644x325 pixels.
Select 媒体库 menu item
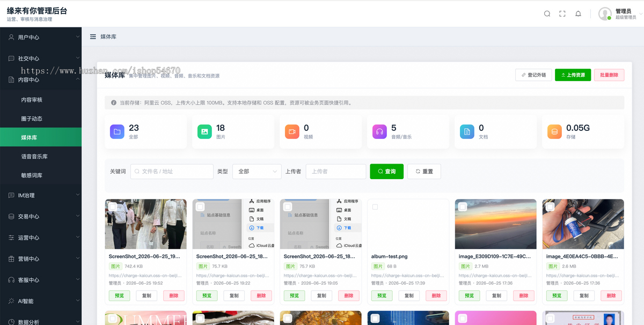click(41, 137)
